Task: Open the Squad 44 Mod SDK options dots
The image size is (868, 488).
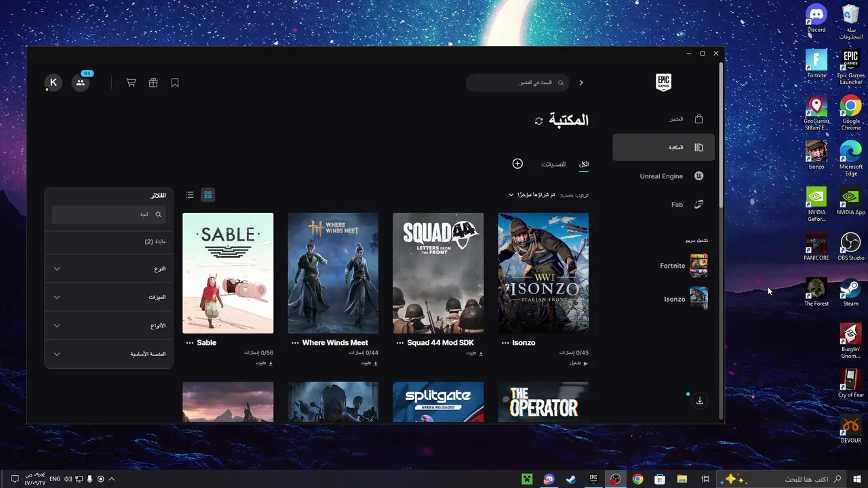Action: 400,343
